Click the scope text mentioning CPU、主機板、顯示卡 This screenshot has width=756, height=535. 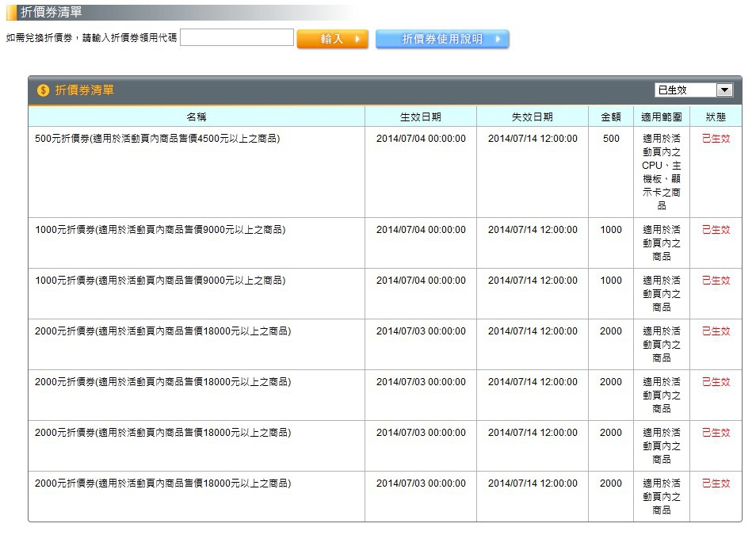[x=662, y=172]
